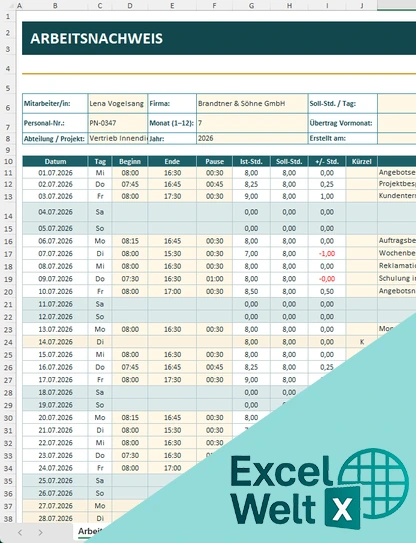Viewport: 416px width, 543px height.
Task: Select the Monat cell with value 7
Action: [x=252, y=123]
